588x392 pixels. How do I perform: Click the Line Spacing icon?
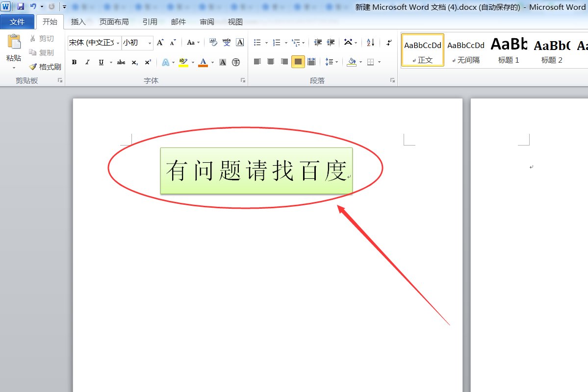pyautogui.click(x=329, y=61)
